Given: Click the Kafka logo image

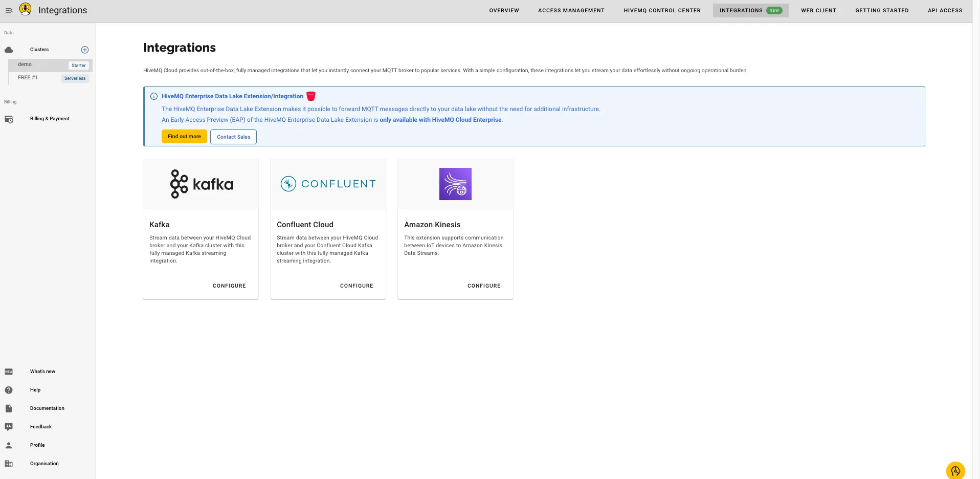Looking at the screenshot, I should (202, 184).
